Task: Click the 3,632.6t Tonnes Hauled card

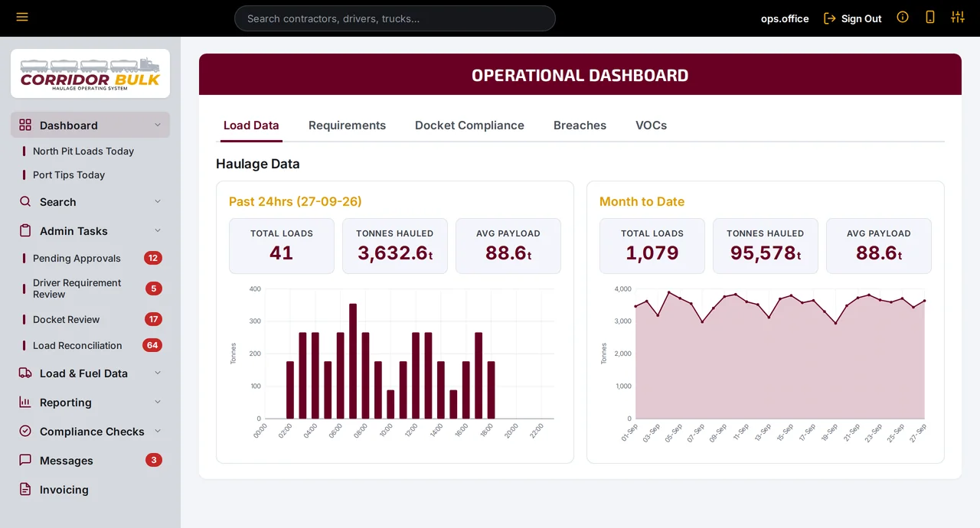Action: [x=395, y=246]
